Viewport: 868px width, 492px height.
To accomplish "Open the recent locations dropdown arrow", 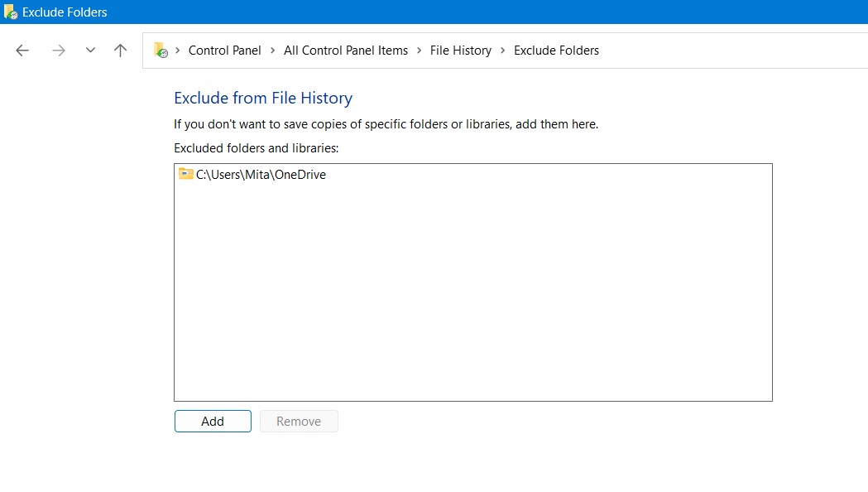I will tap(90, 50).
